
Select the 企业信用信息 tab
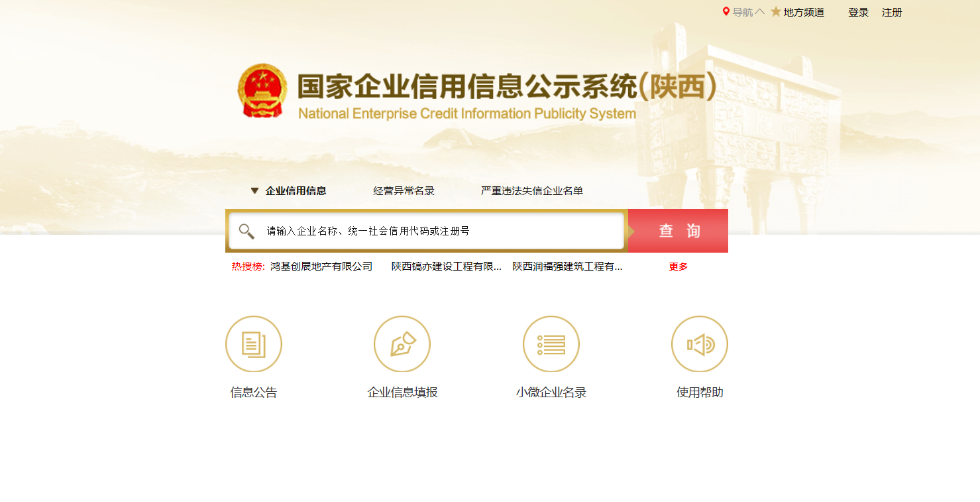pos(296,191)
